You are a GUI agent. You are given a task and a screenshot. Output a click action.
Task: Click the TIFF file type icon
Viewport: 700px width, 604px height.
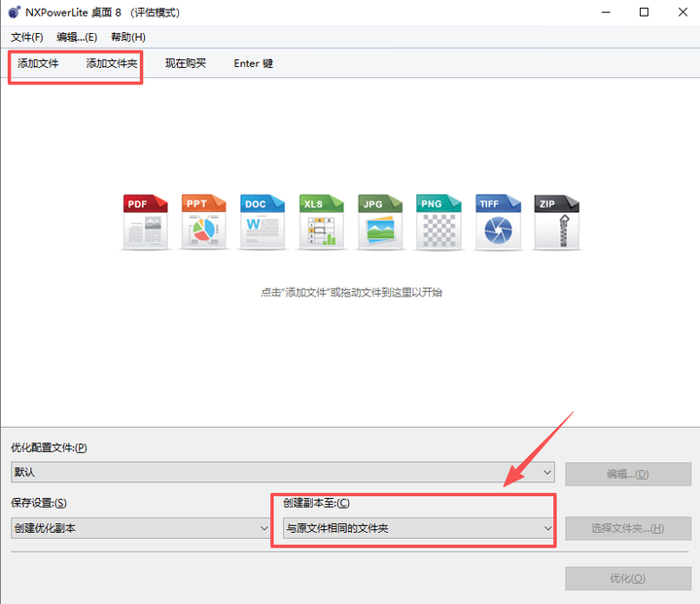pos(498,222)
